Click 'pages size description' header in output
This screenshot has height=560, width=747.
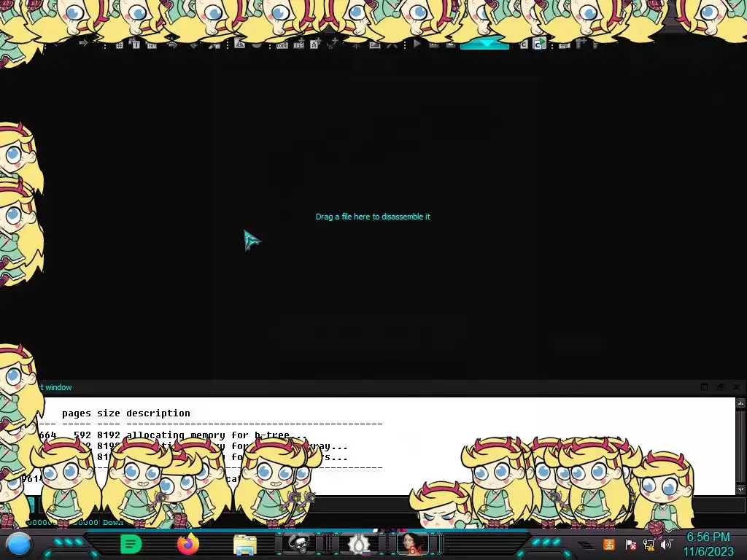(x=125, y=413)
